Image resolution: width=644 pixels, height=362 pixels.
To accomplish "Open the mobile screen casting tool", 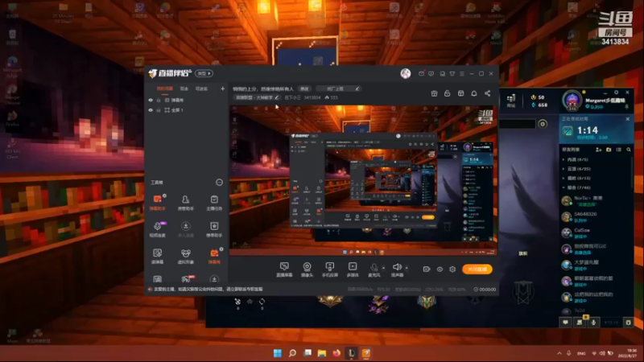I will (329, 269).
